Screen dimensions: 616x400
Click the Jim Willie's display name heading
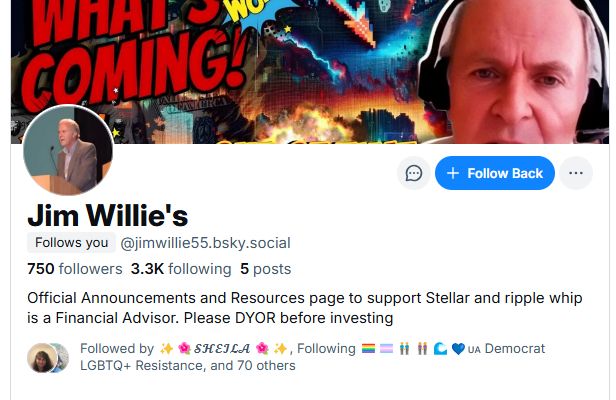coord(108,215)
